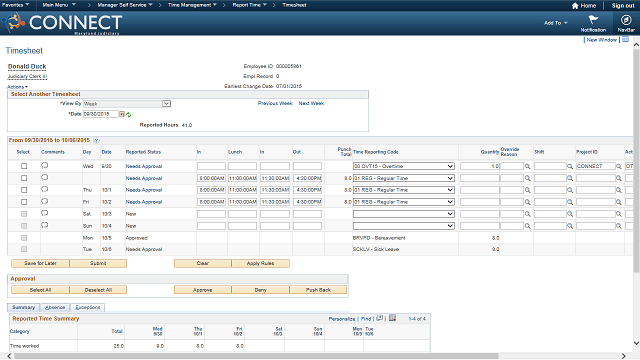Screen dimensions: 640x360
Task: Open the Main Menu in navigation bar
Action: click(59, 5)
